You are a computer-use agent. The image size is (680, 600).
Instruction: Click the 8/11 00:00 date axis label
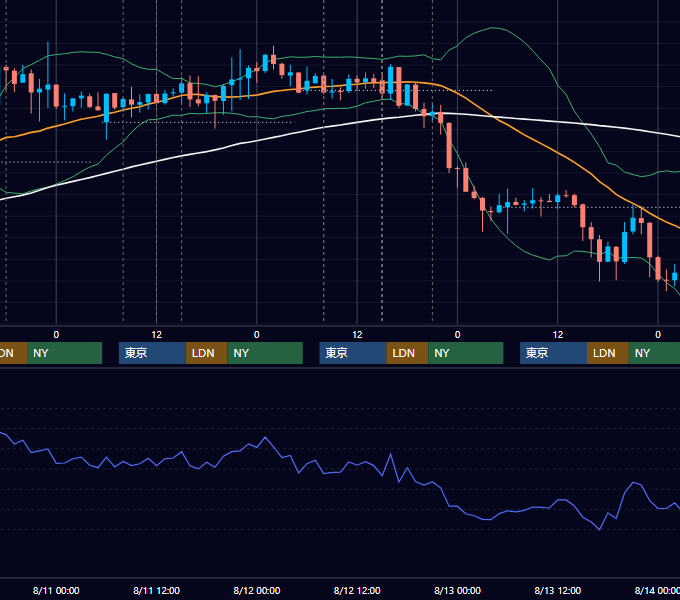56,590
